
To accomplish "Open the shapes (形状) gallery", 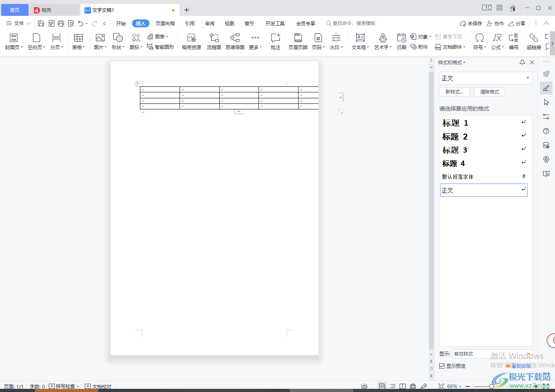I will coord(118,41).
